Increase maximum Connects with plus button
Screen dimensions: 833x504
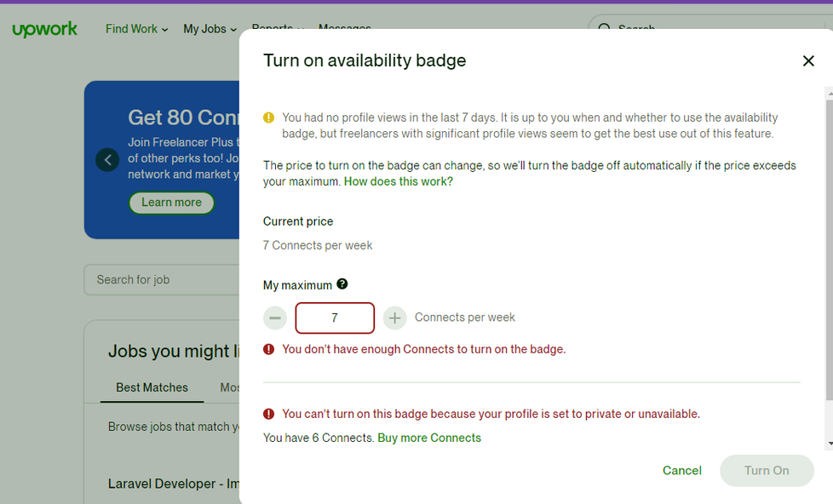(x=394, y=318)
